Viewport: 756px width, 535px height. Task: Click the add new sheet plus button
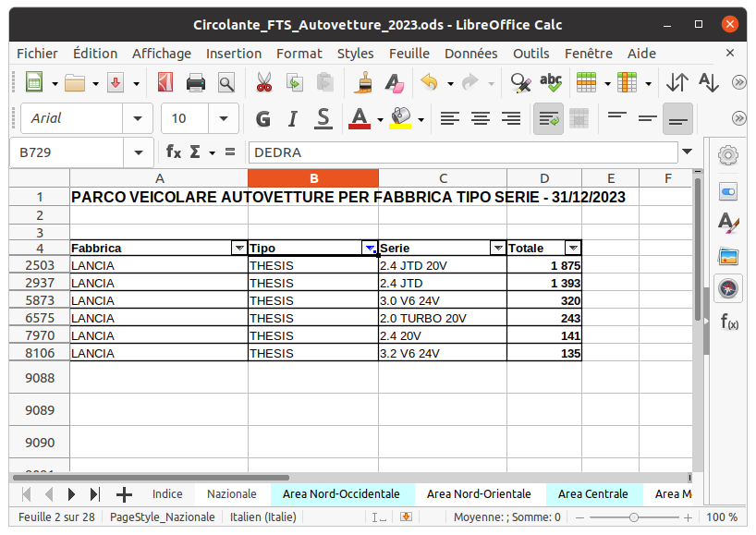[x=124, y=494]
